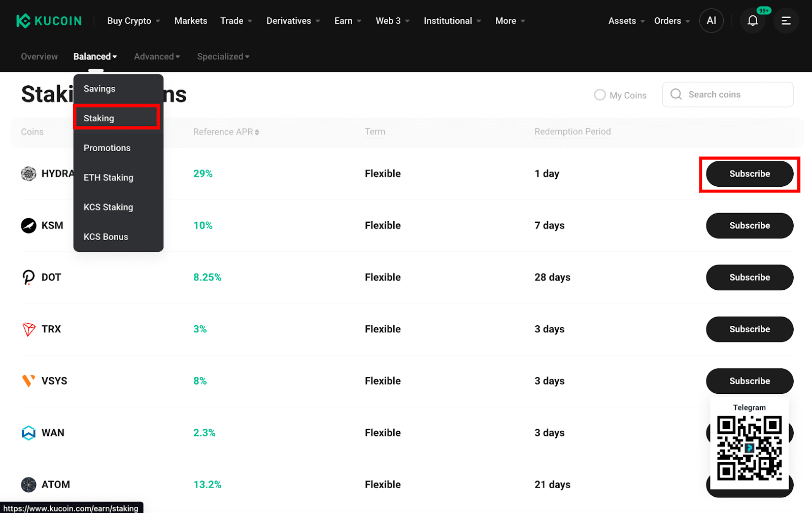
Task: Open the notification bell
Action: [x=753, y=21]
